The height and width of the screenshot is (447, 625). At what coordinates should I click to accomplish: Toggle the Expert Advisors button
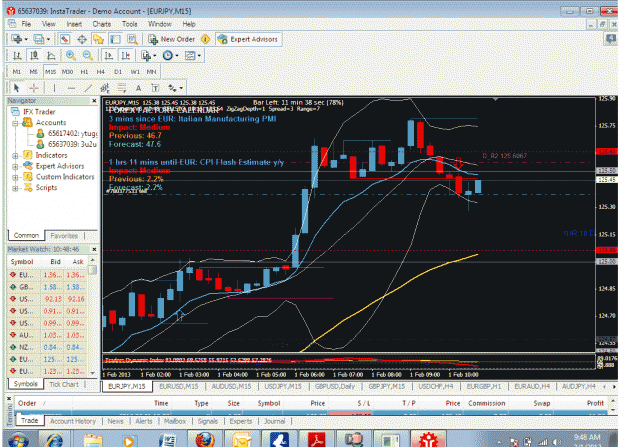(248, 39)
